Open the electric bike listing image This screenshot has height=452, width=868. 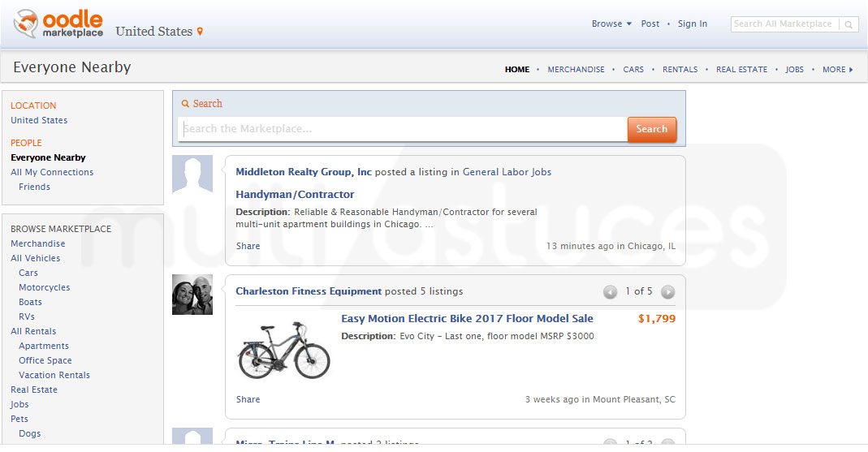point(283,351)
